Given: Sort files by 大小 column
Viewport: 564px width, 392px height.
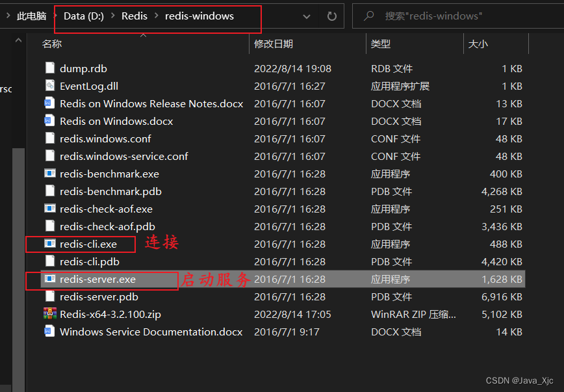Looking at the screenshot, I should point(478,44).
